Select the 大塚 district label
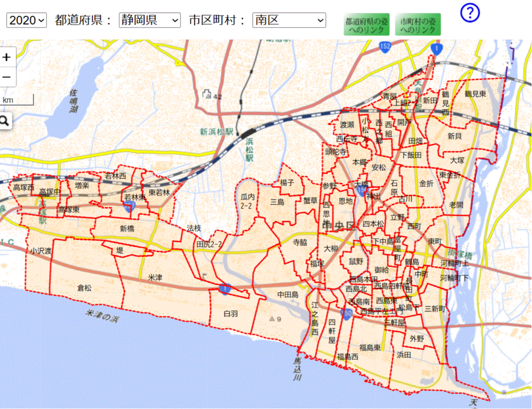Screen dimensions: 532x409 457,160
